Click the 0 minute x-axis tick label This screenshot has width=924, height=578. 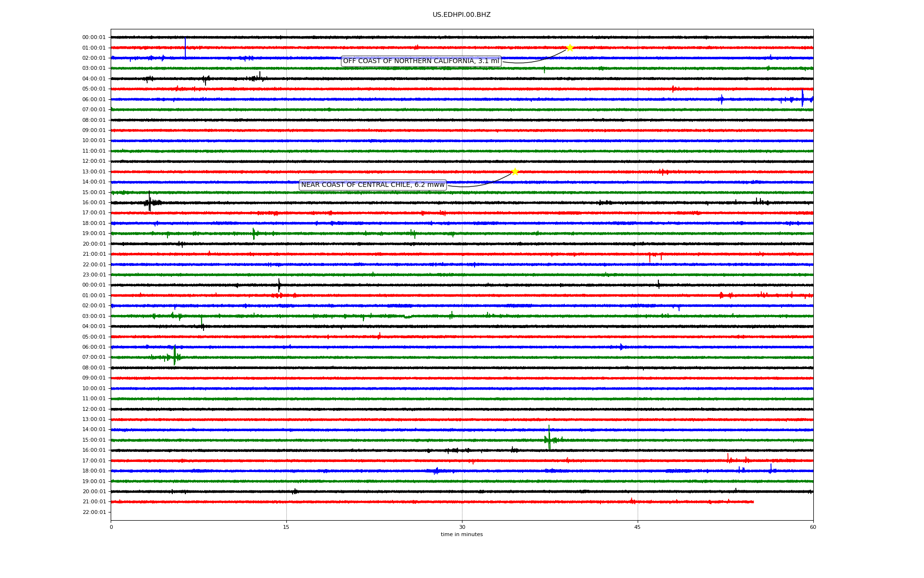(111, 527)
